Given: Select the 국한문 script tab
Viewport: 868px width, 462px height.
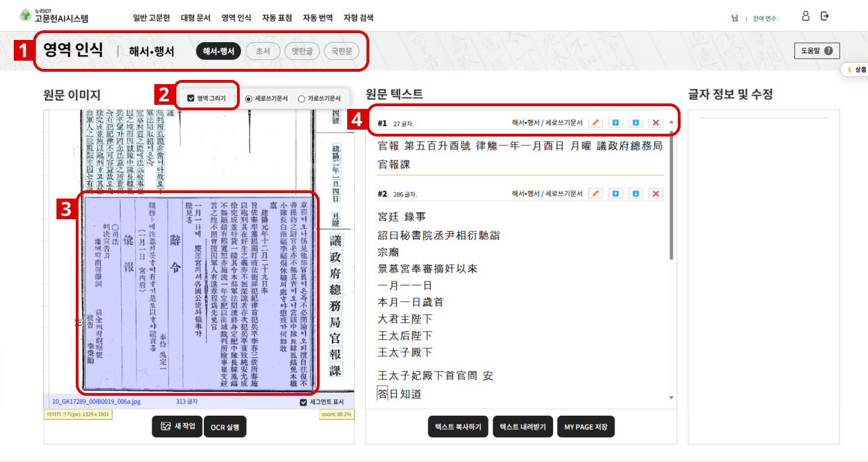Looking at the screenshot, I should coord(342,51).
